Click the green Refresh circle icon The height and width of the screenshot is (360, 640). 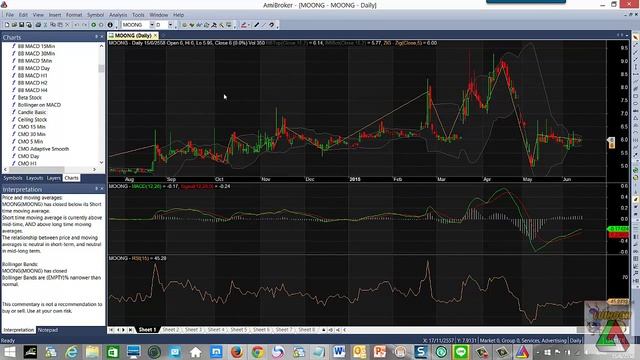pos(93,25)
